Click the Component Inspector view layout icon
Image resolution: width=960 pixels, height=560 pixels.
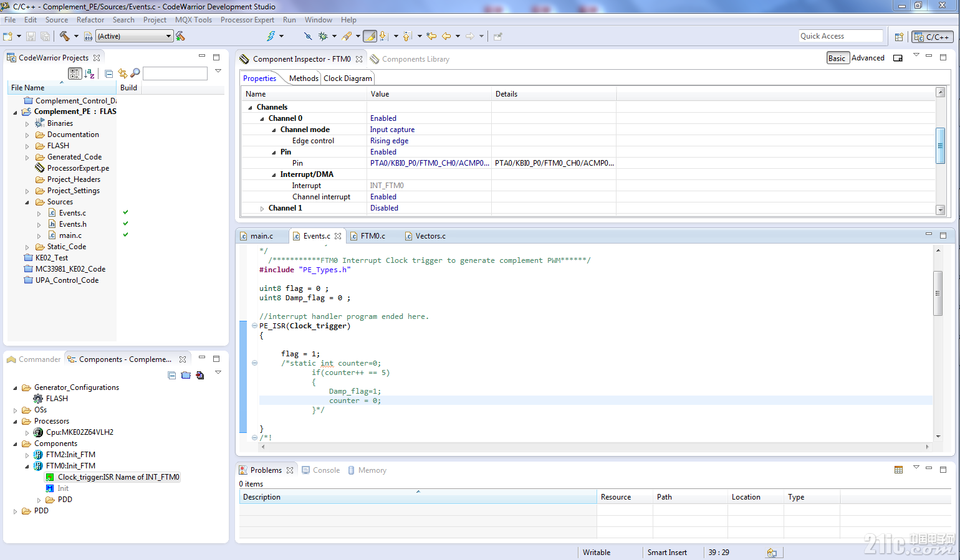click(898, 58)
